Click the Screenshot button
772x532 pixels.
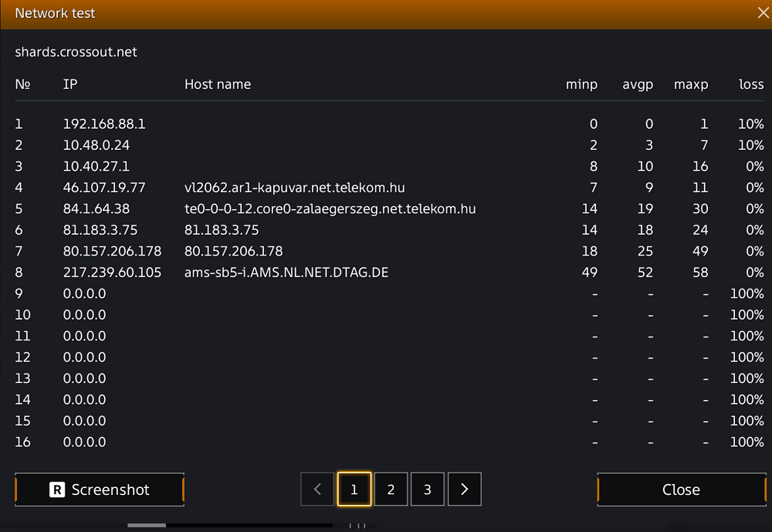(x=100, y=490)
